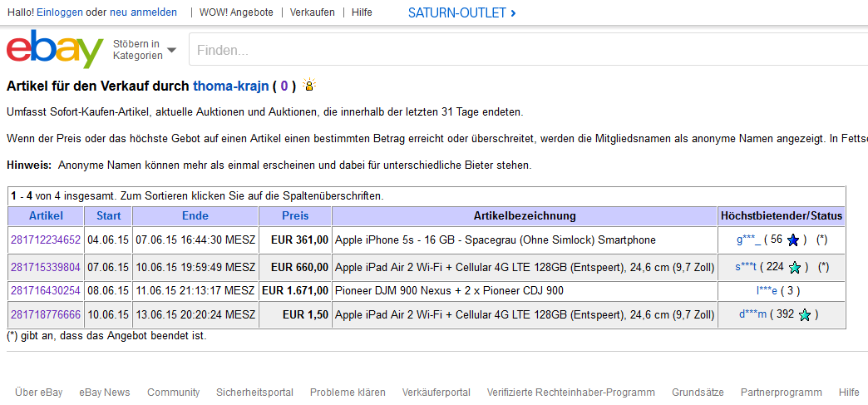Open Probleme klären footer link
The width and height of the screenshot is (868, 405).
tap(348, 393)
